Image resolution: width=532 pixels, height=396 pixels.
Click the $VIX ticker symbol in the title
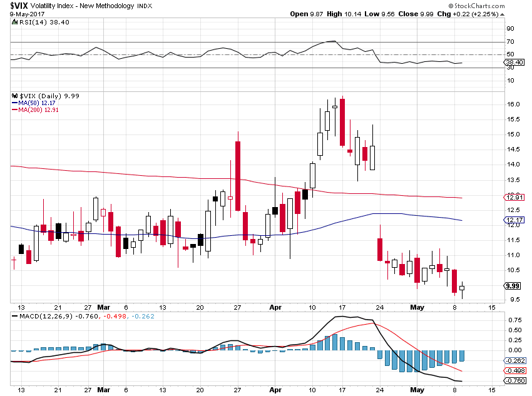[x=19, y=6]
